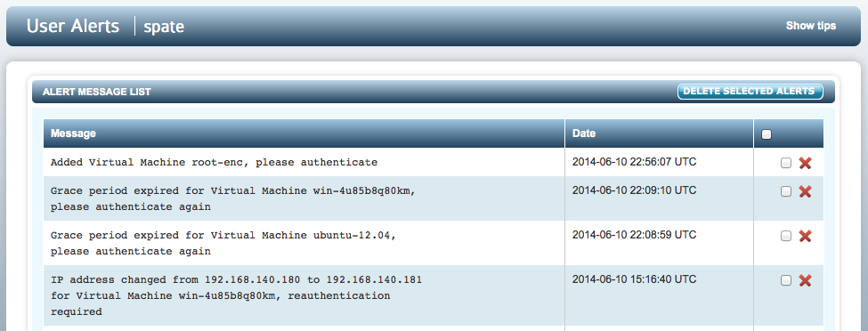The height and width of the screenshot is (331, 868).
Task: Select the date 2014-06-10 22:56:07 UTC
Action: (x=635, y=162)
